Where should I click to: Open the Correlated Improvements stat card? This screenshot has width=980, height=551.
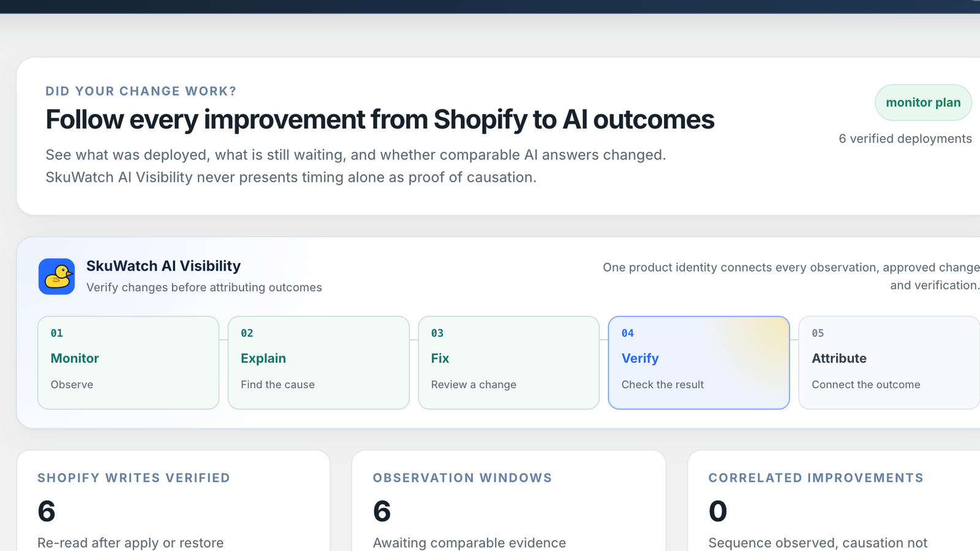[834, 501]
